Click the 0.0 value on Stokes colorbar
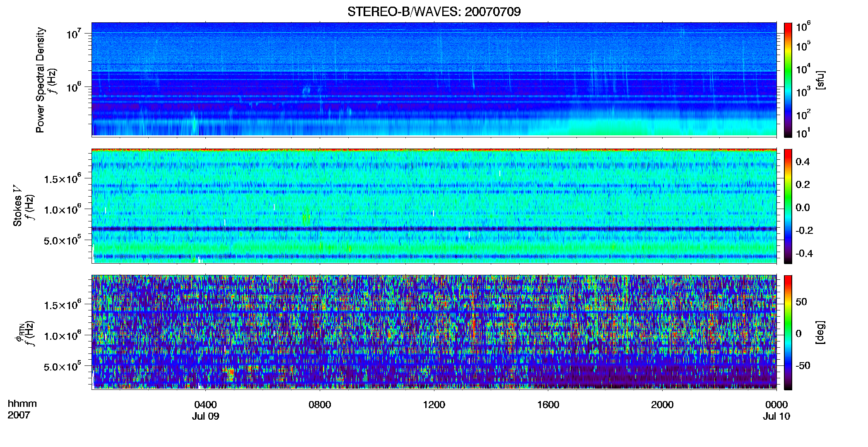The width and height of the screenshot is (868, 447). (x=803, y=207)
